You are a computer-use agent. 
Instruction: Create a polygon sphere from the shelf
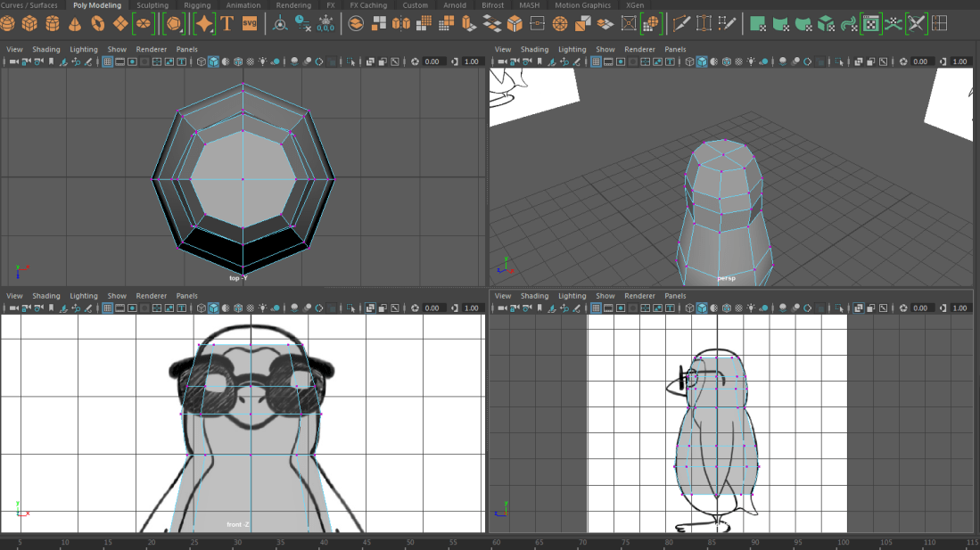pyautogui.click(x=9, y=23)
